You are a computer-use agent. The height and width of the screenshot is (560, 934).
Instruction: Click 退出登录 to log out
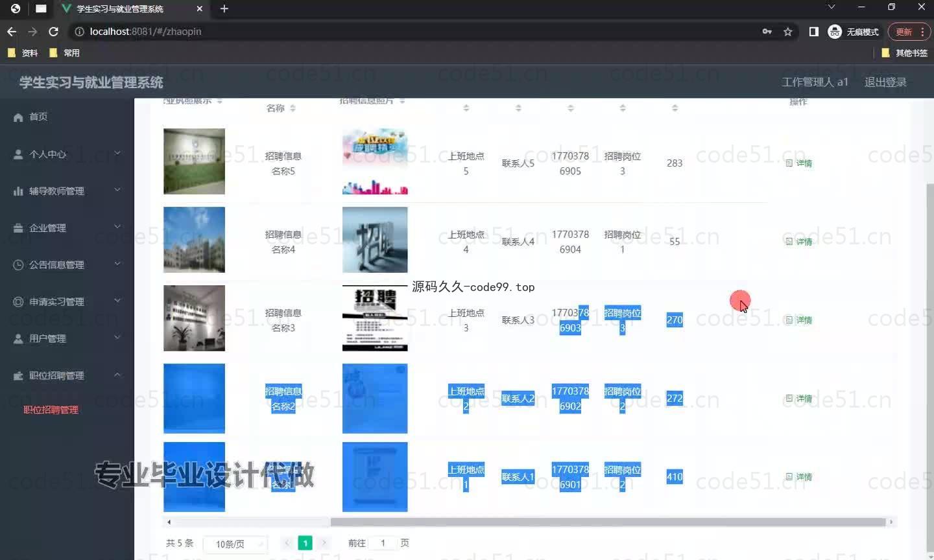[885, 82]
